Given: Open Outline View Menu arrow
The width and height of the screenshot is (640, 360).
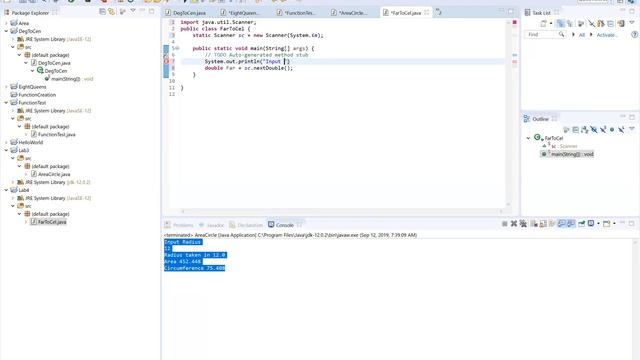Looking at the screenshot, I should (632, 129).
